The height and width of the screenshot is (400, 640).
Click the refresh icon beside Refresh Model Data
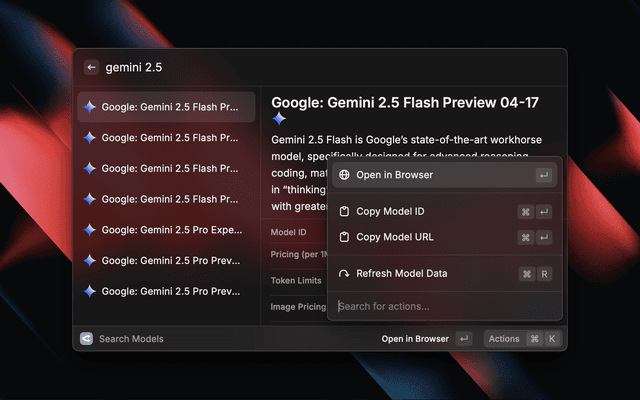coord(344,273)
